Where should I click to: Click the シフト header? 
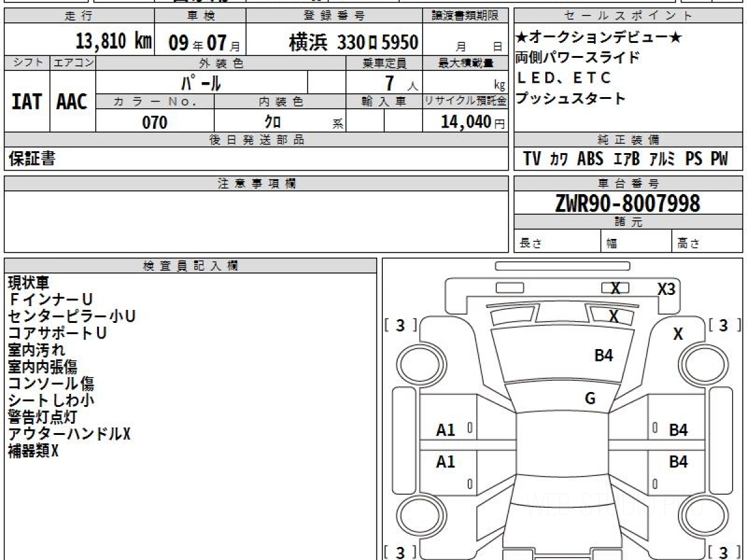pos(27,63)
